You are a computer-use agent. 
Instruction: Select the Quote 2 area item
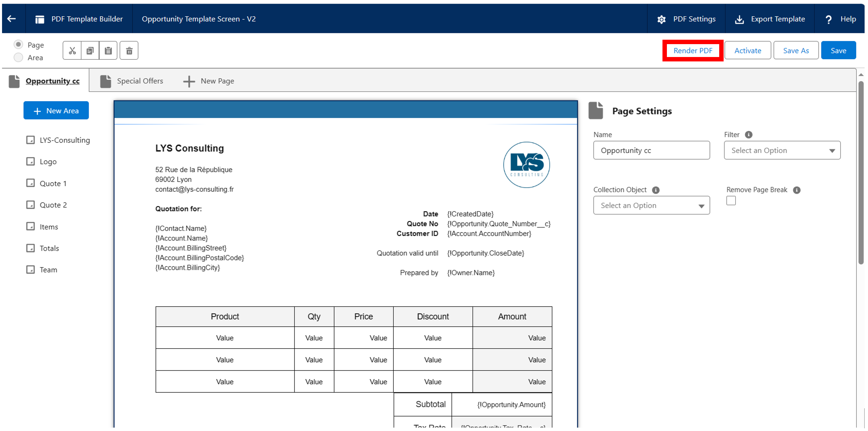(47, 205)
